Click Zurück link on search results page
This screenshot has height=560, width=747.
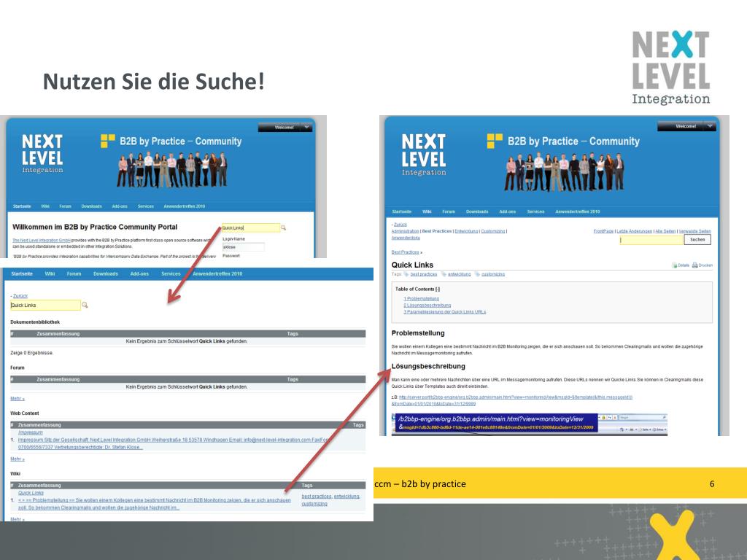pyautogui.click(x=20, y=296)
